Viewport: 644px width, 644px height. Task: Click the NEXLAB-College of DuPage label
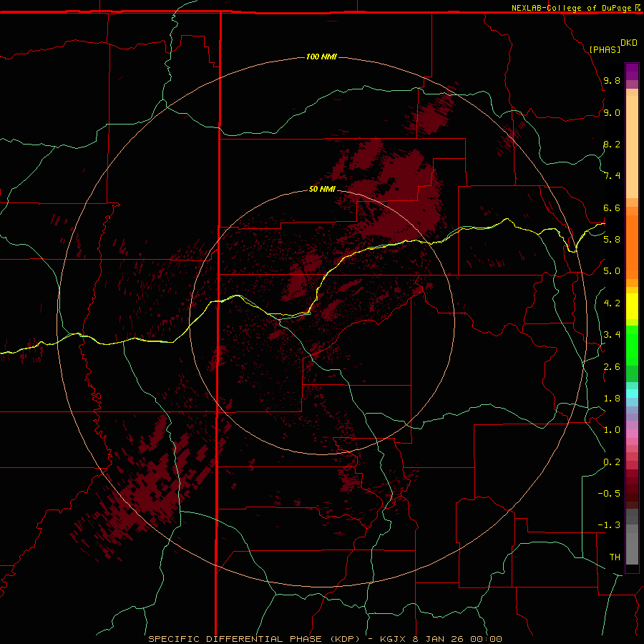pyautogui.click(x=572, y=8)
